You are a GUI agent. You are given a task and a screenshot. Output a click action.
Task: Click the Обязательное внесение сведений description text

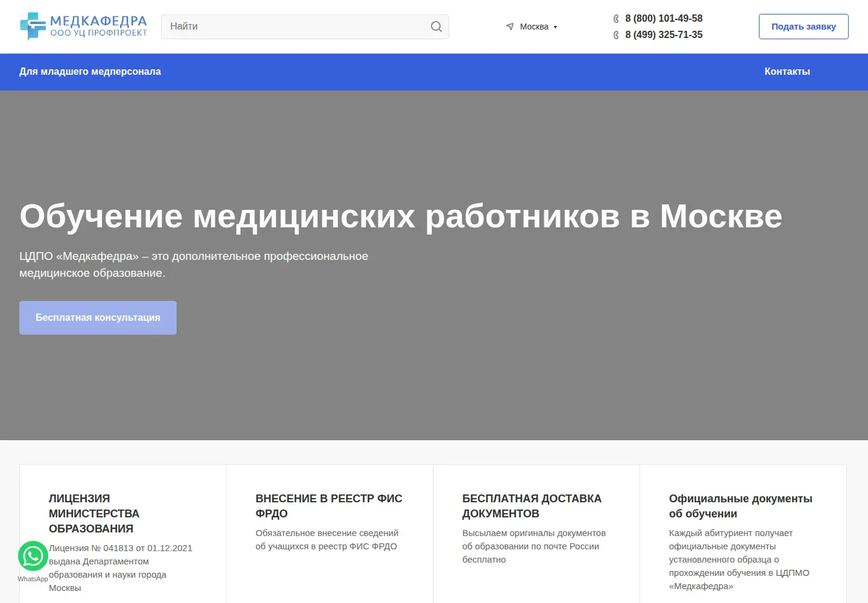pyautogui.click(x=327, y=540)
